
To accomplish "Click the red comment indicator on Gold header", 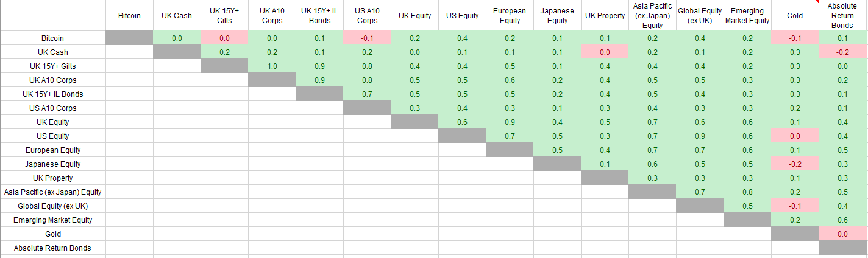I will point(816,2).
